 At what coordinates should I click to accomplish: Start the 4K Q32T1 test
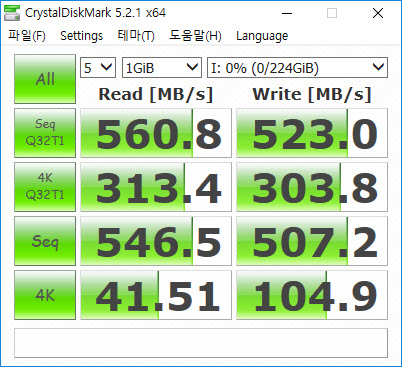[x=45, y=187]
